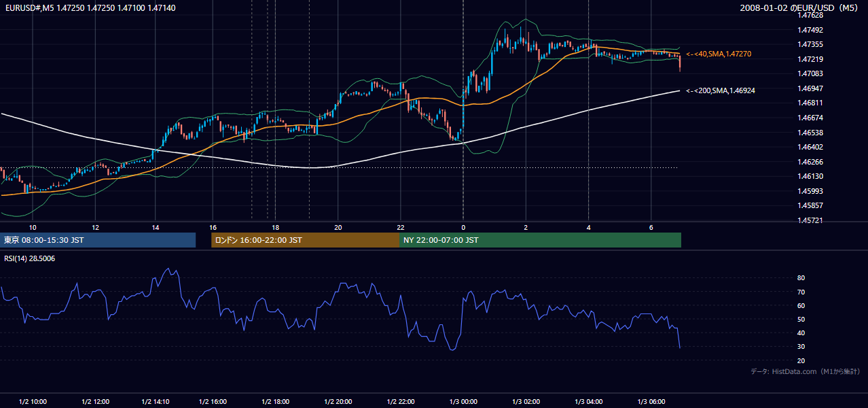Screen dimensions: 868x408
Task: Click hour label 18 under price chart
Action: 275,227
